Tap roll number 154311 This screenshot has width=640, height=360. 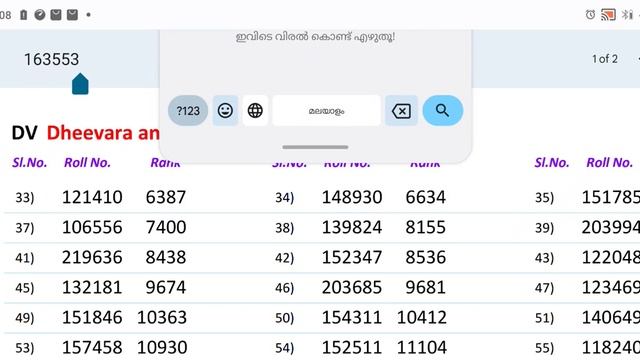(352, 317)
